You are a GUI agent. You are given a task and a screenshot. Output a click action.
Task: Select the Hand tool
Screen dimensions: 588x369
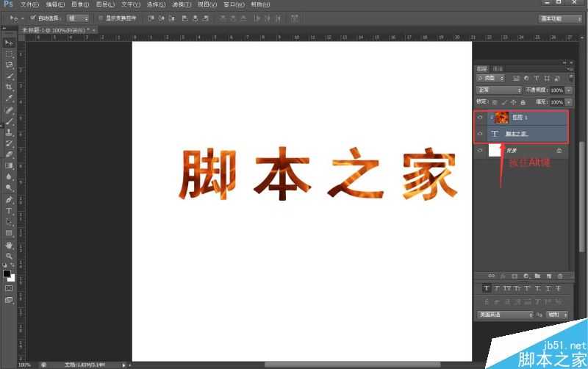(x=10, y=244)
